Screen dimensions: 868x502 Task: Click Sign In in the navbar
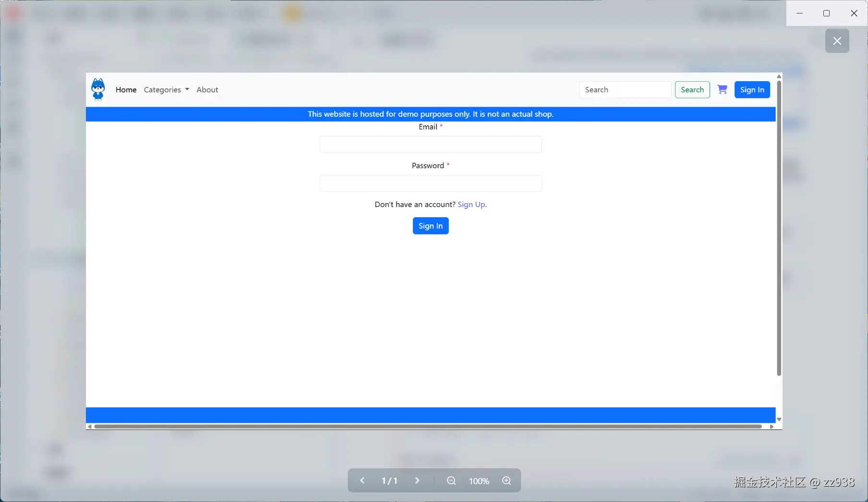752,90
